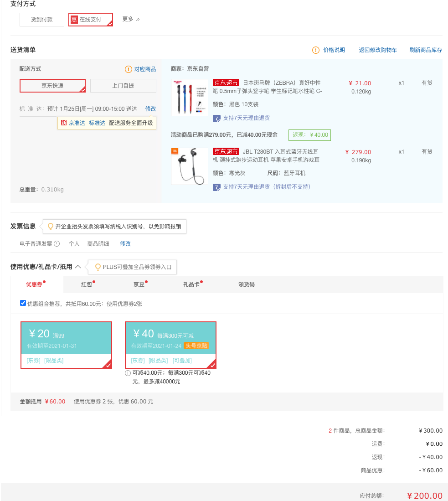Click the ¥279.00 JBL price
448x501 pixels.
358,152
